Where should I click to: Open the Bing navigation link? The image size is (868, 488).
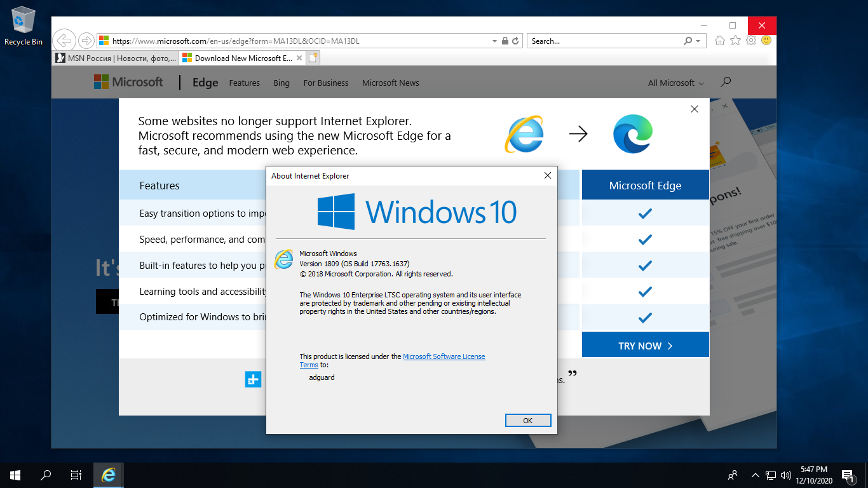coord(281,83)
